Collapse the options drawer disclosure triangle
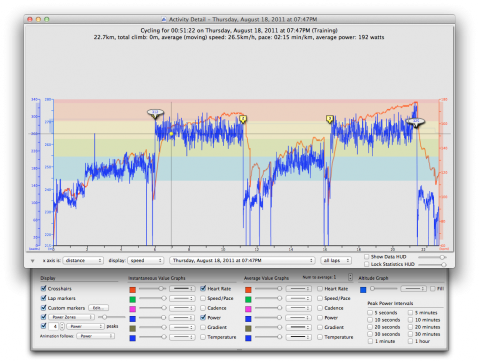The height and width of the screenshot is (361, 479). [x=32, y=261]
